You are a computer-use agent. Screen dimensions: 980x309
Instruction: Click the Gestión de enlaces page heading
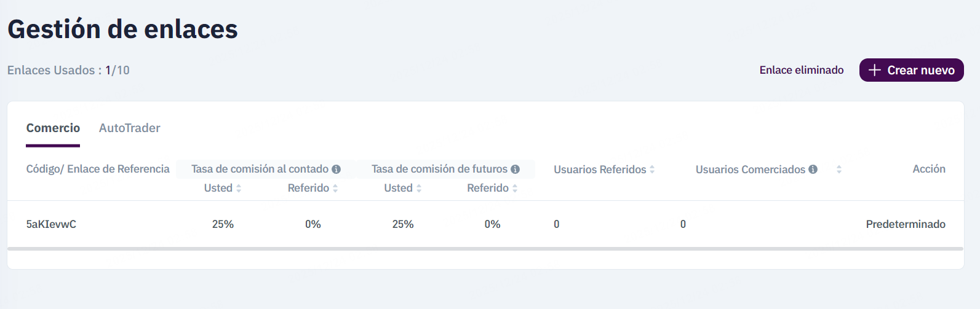click(122, 29)
